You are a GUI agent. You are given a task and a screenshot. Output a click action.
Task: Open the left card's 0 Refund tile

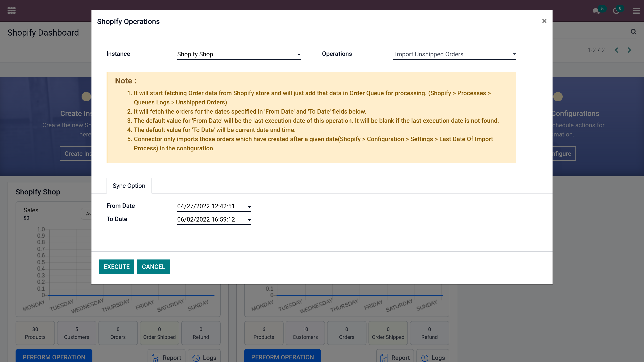pos(201,333)
